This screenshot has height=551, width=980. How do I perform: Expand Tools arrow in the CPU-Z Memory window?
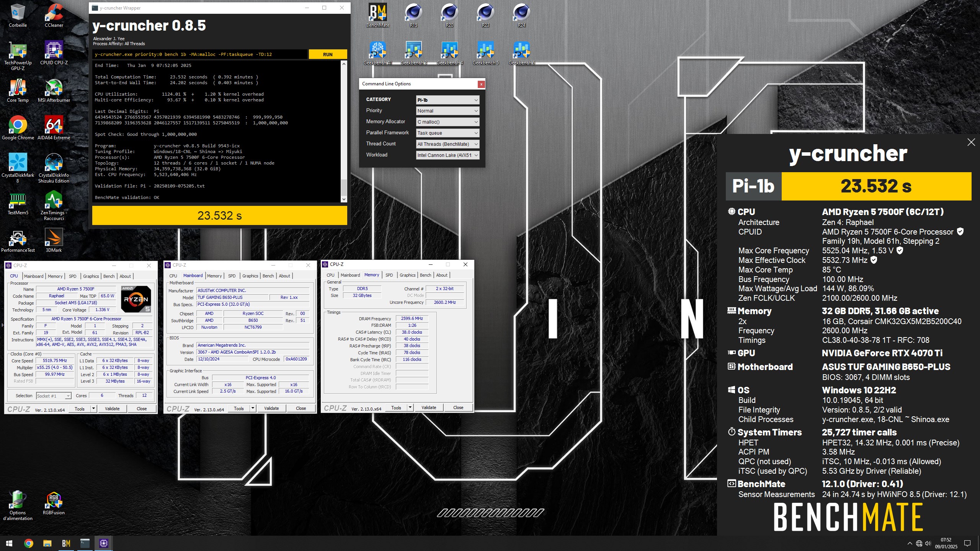(x=410, y=408)
